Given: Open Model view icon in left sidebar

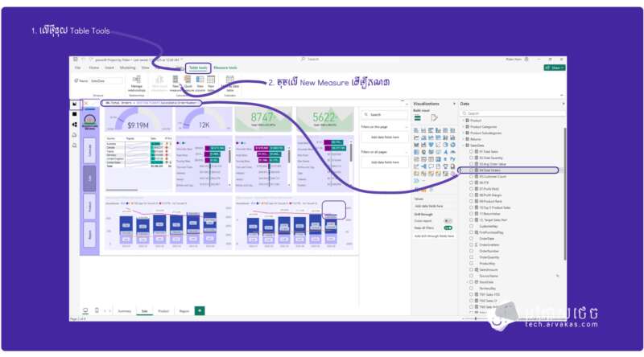Looking at the screenshot, I should (x=75, y=125).
